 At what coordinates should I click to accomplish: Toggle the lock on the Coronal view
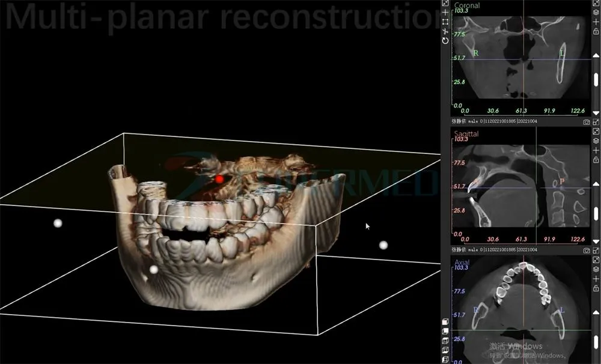pos(596,31)
